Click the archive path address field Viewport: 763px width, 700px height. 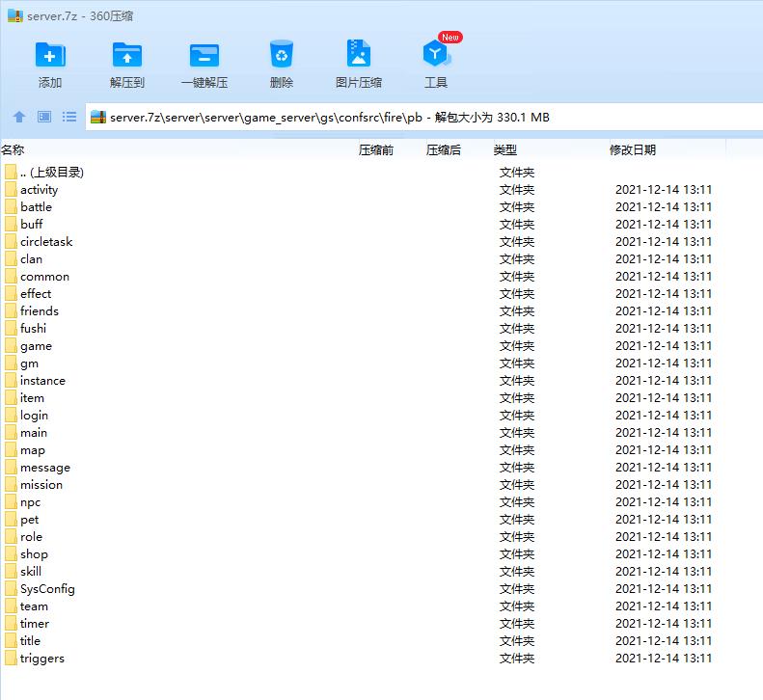coord(386,117)
